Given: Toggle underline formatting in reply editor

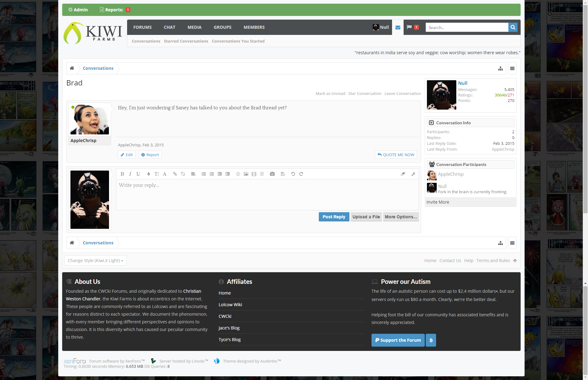Looking at the screenshot, I should pyautogui.click(x=138, y=174).
